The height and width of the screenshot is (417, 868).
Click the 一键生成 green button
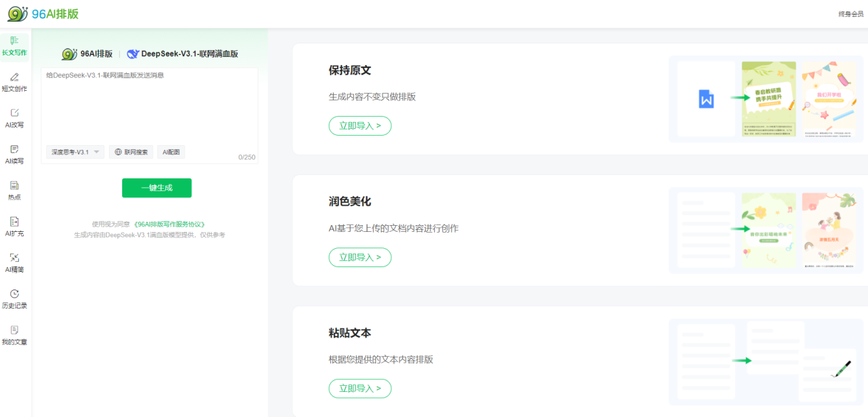tap(157, 188)
